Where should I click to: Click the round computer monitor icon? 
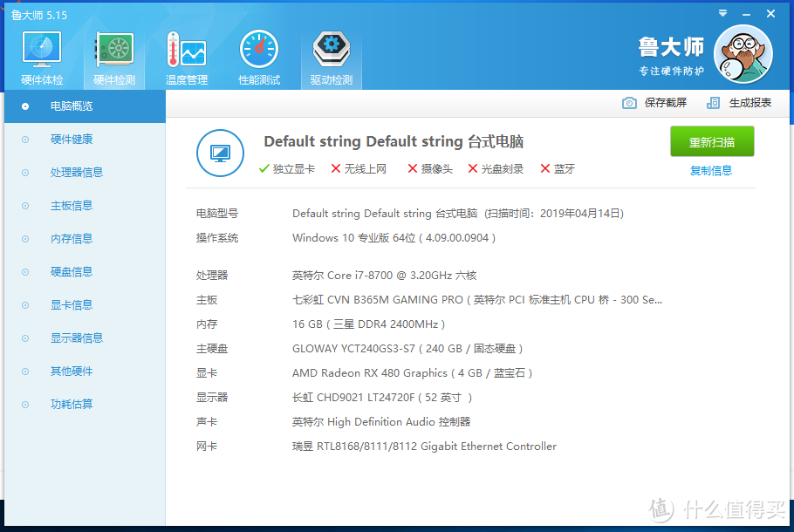point(220,153)
